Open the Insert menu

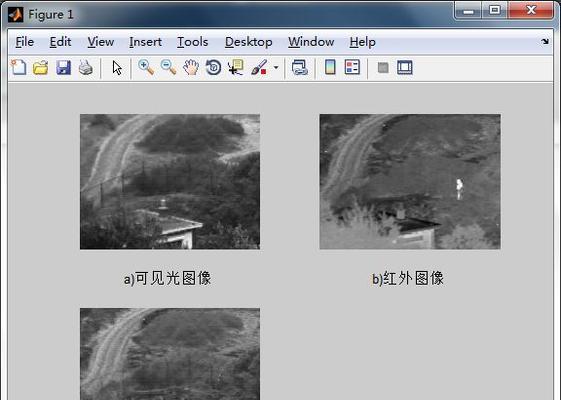pyautogui.click(x=145, y=42)
